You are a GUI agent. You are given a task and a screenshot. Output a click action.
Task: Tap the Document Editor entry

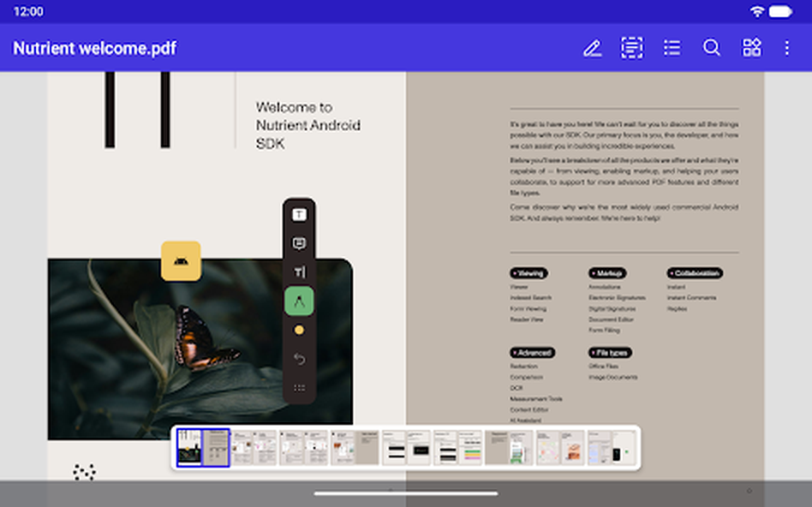coord(611,319)
